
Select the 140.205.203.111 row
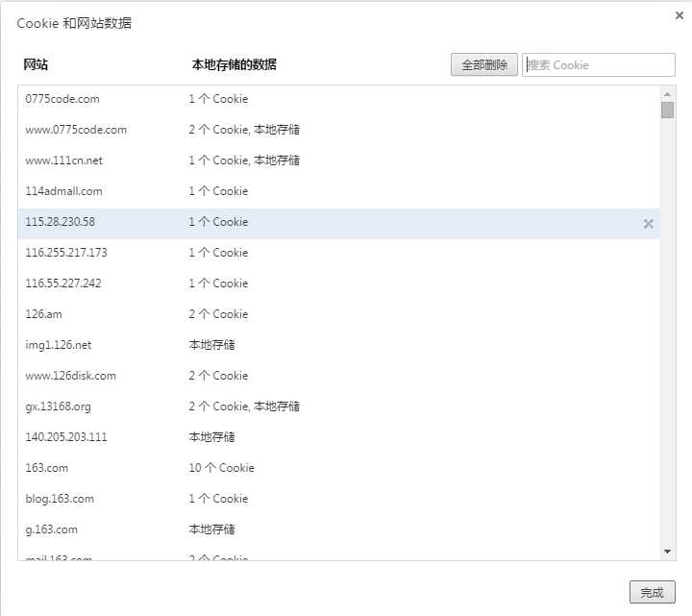coord(339,437)
